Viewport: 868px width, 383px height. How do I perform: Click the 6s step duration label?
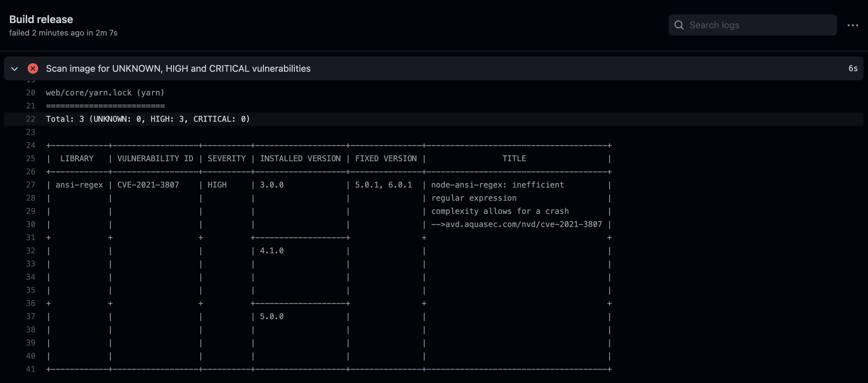coord(853,68)
